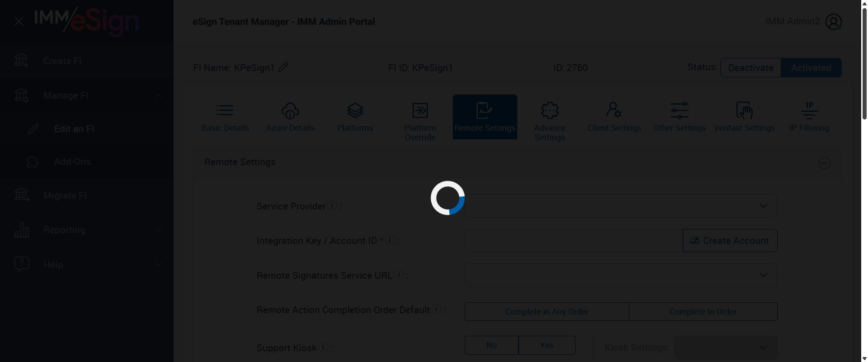Show info for Remote Action Completion Order Default
Screen dimensions: 868x362
click(436, 309)
